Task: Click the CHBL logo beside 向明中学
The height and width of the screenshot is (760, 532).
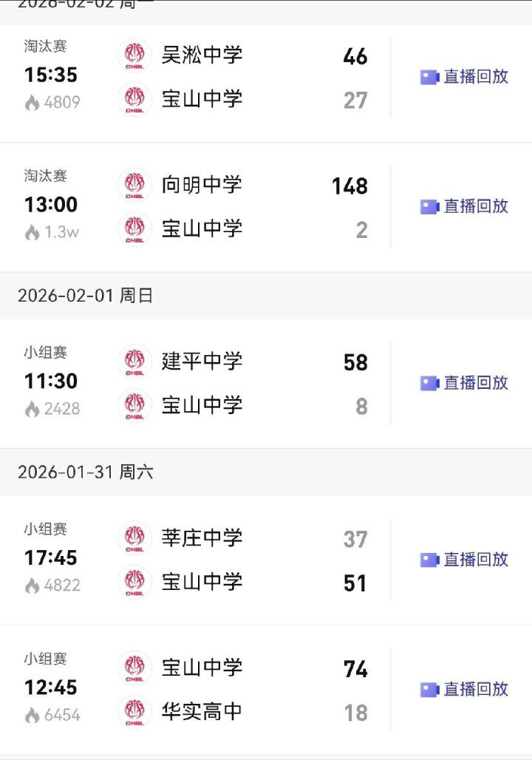Action: tap(134, 185)
